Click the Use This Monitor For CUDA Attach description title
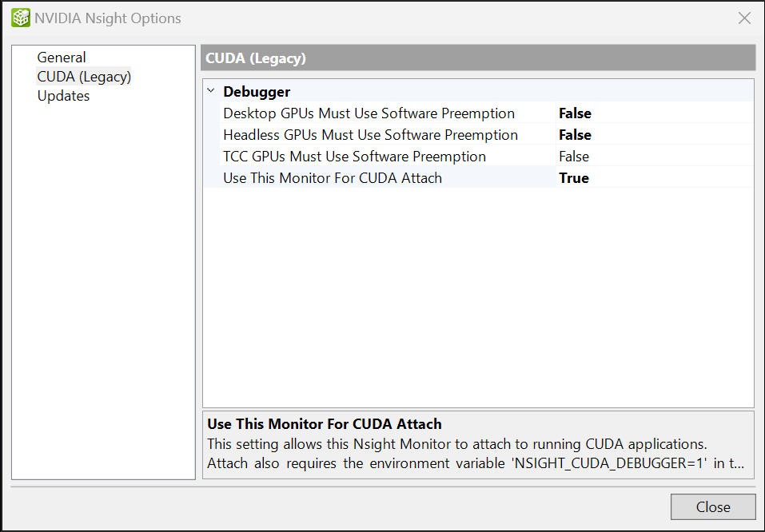The width and height of the screenshot is (765, 532). click(325, 423)
